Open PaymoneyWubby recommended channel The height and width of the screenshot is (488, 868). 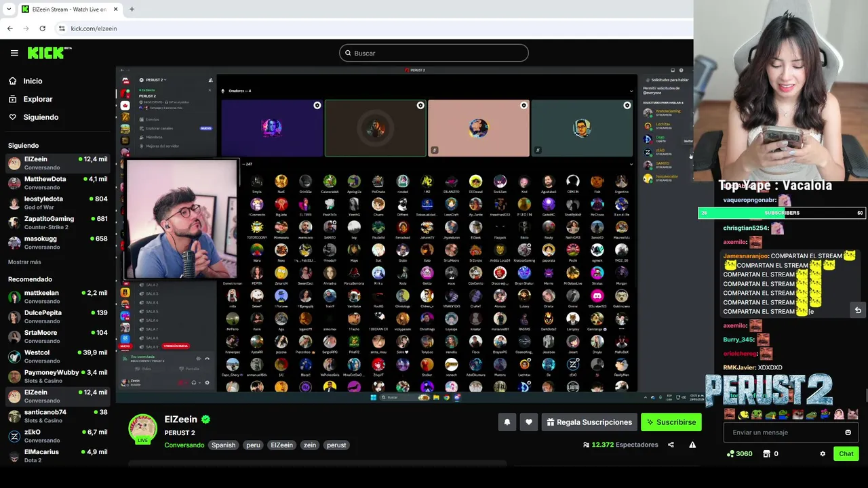coord(58,376)
